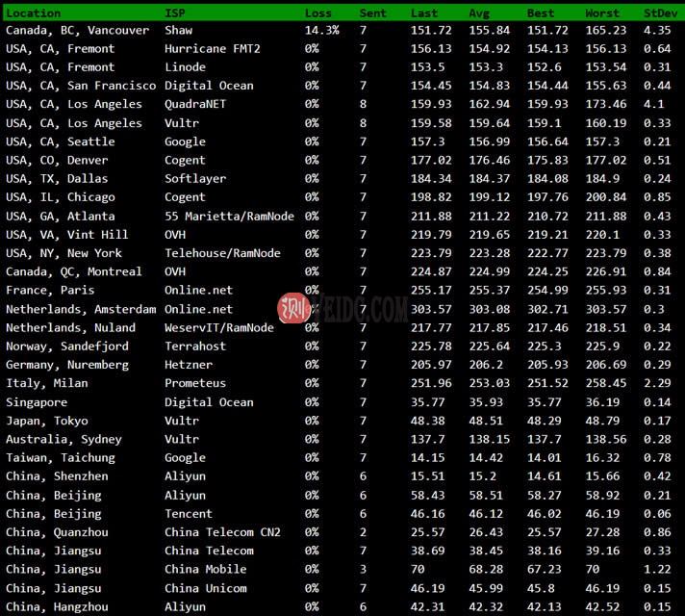Select USA, VA, Vint Hill location
The image size is (685, 616).
tap(67, 235)
